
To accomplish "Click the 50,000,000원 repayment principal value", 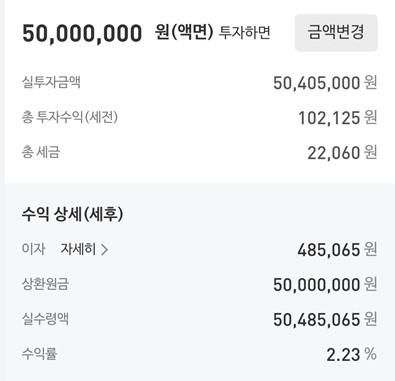I will tap(325, 285).
